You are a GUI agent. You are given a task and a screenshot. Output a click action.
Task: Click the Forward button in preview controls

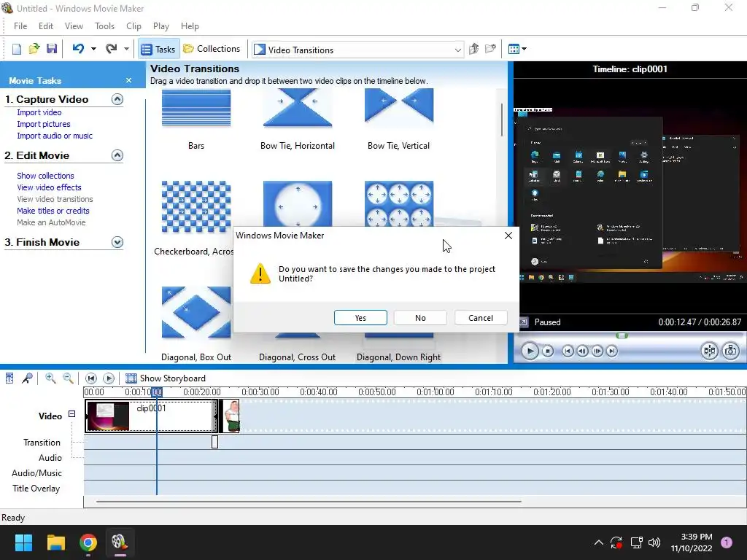pos(612,351)
